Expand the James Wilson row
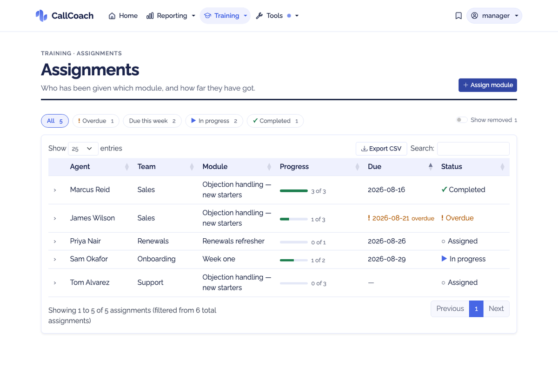The image size is (558, 392). 55,218
